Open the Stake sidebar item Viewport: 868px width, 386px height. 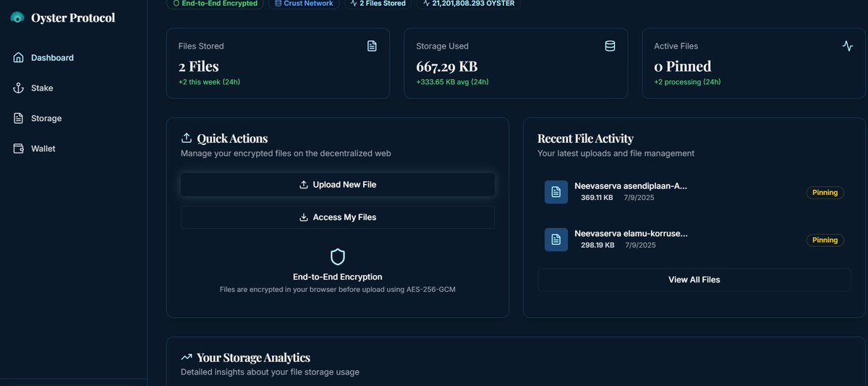(73, 88)
